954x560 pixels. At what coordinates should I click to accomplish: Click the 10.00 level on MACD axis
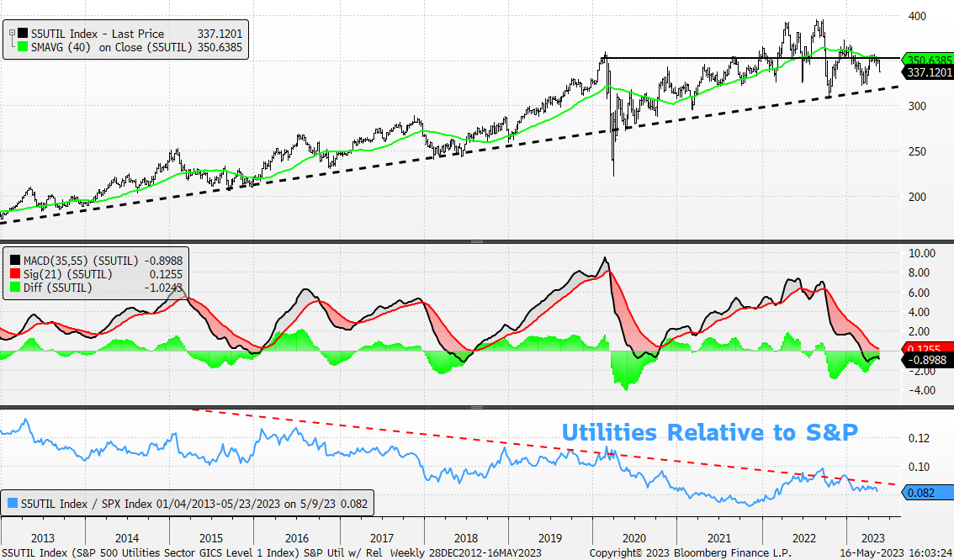[x=921, y=253]
